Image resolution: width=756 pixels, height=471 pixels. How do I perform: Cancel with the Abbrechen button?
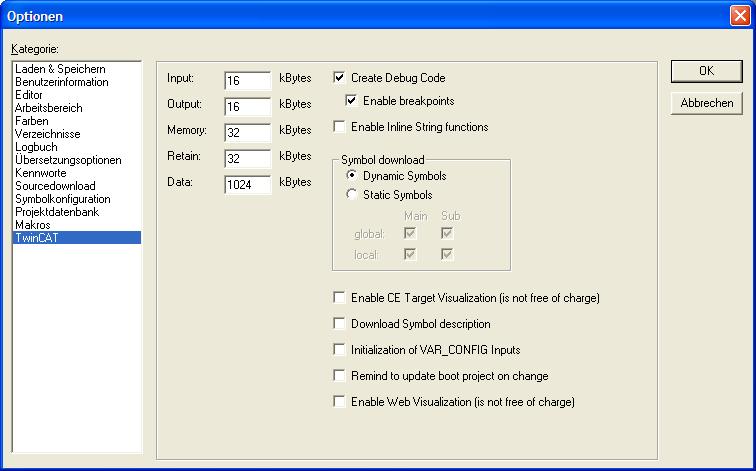pyautogui.click(x=706, y=103)
